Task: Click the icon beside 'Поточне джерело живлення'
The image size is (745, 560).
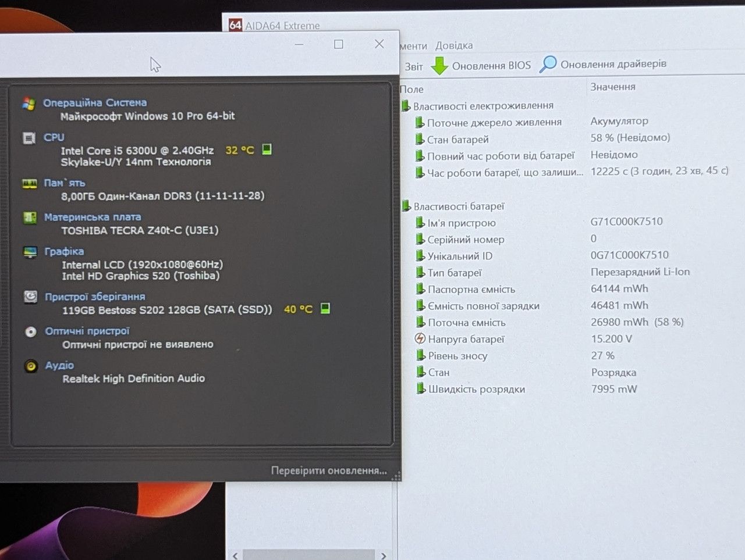Action: (x=419, y=122)
